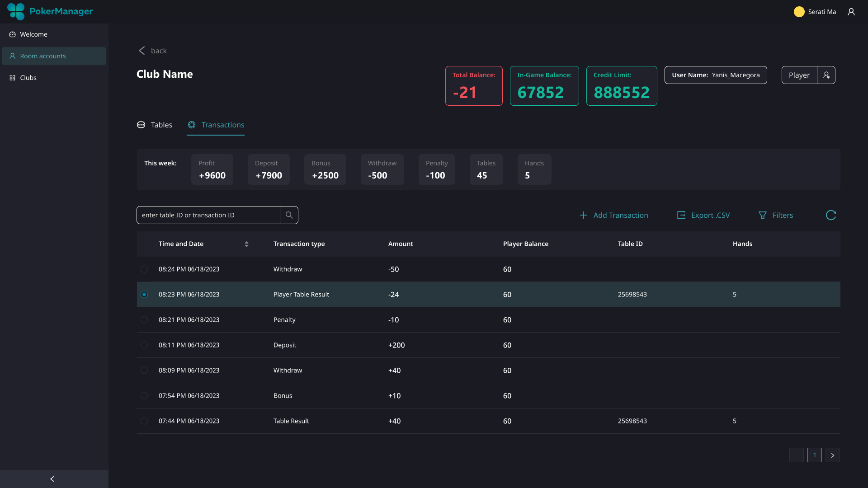Select the 08:24 PM Withdraw row radio
The height and width of the screenshot is (488, 868).
(x=144, y=269)
